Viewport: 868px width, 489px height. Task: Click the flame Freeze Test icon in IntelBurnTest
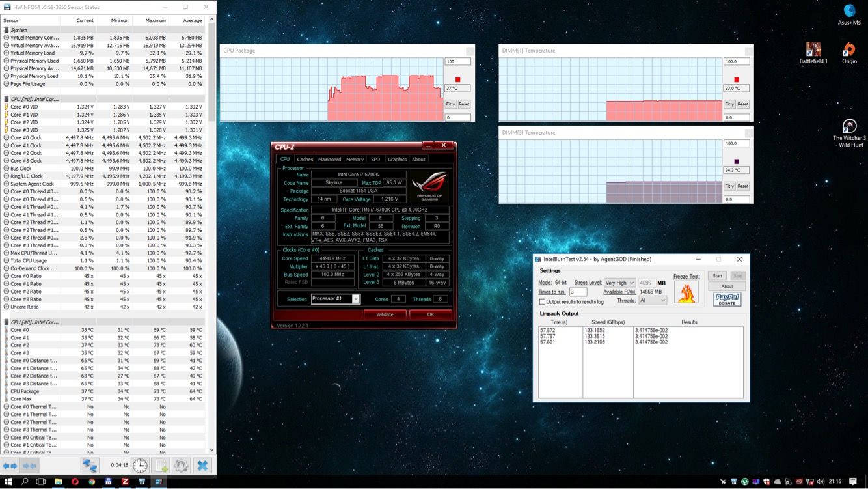coord(686,292)
